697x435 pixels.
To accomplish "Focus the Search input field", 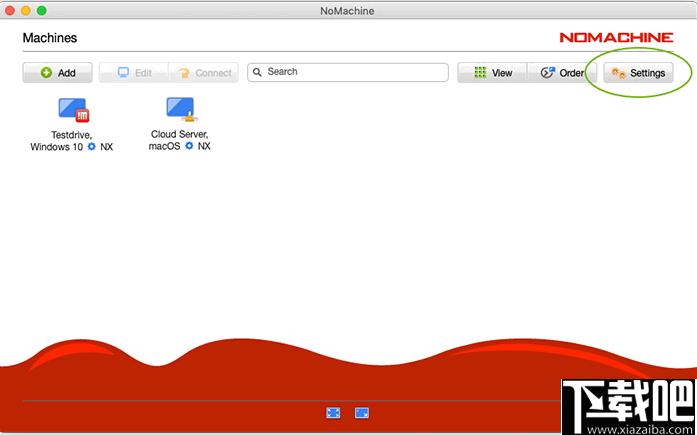I will (348, 72).
